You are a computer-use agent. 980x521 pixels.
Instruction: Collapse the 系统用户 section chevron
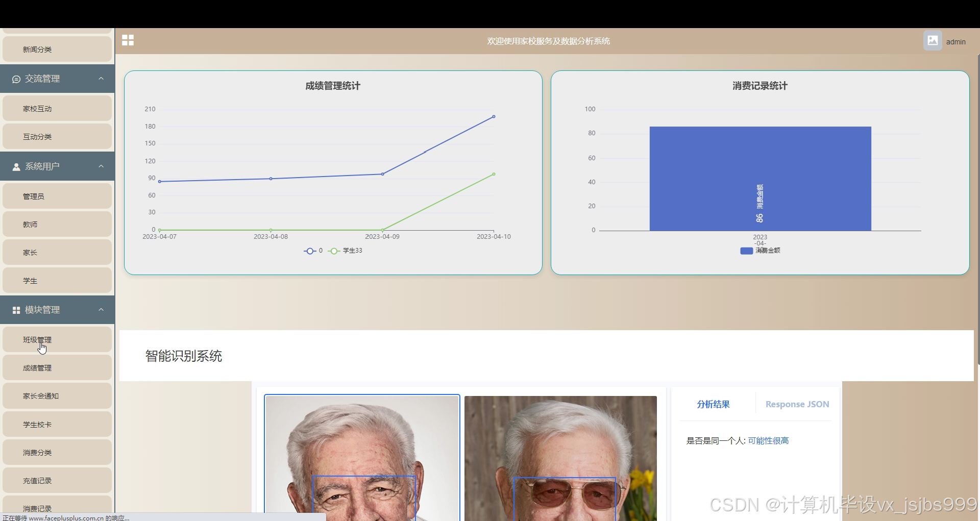pyautogui.click(x=101, y=166)
